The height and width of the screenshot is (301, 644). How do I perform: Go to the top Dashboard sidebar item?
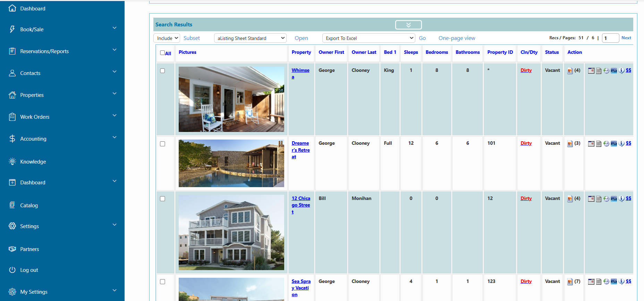click(x=33, y=8)
